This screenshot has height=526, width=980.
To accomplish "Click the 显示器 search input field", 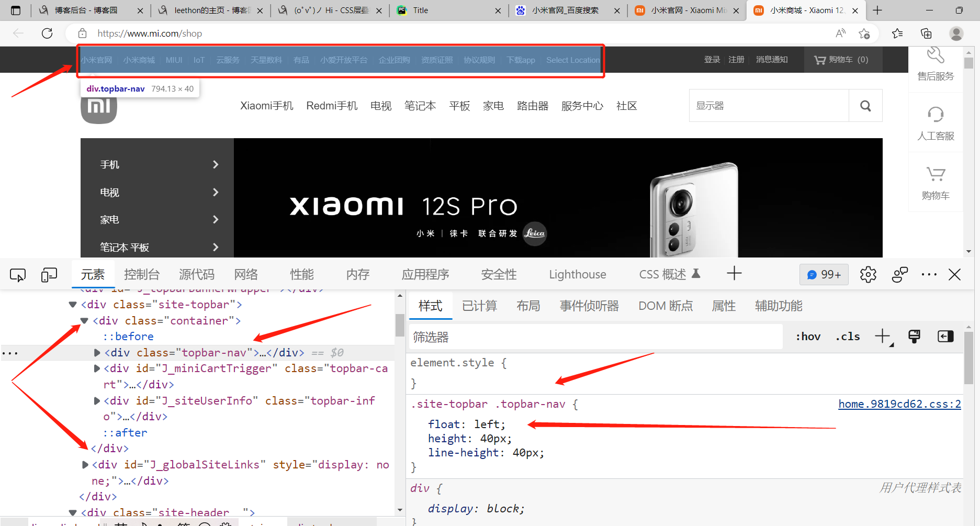I will click(769, 106).
